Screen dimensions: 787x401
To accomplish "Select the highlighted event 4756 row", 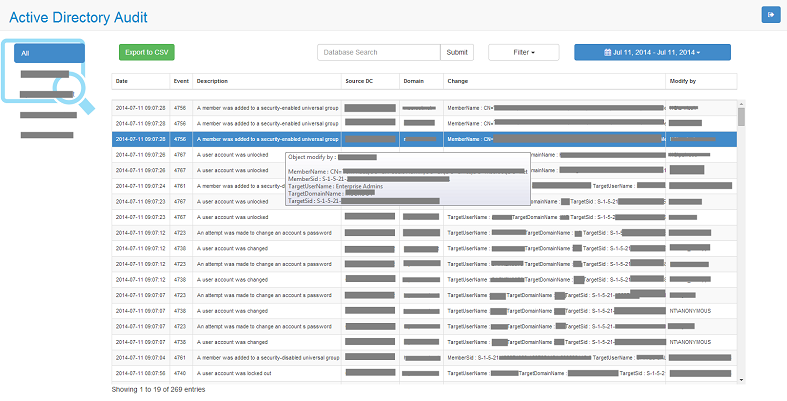I will [424, 139].
